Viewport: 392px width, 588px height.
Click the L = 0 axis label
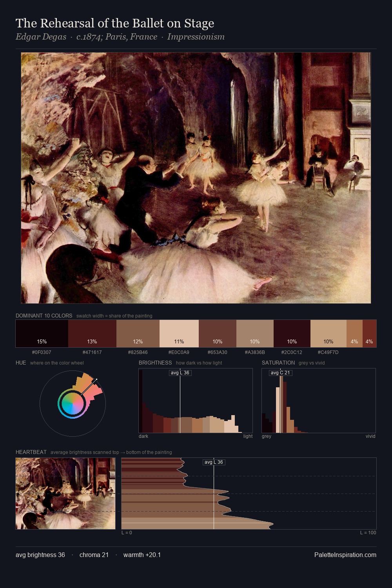coord(127,533)
